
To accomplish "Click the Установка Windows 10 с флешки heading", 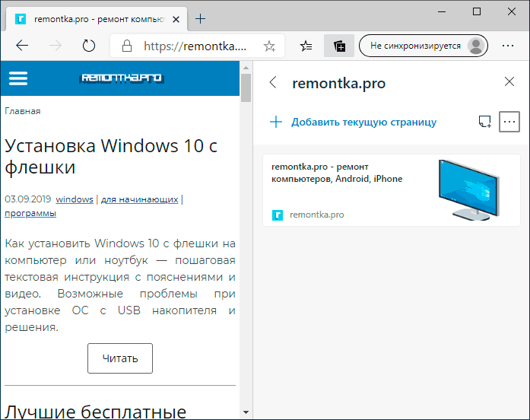I will [x=111, y=156].
